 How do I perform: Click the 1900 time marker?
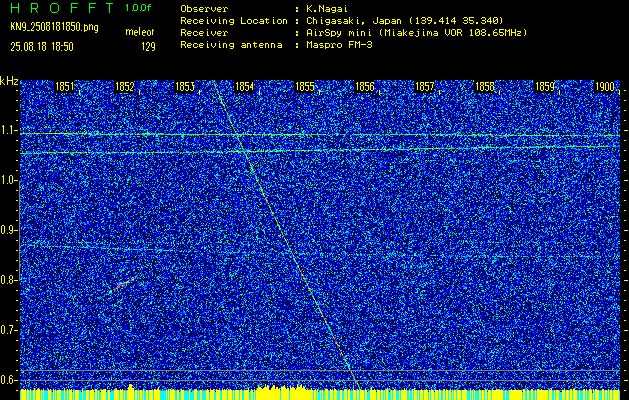pos(605,86)
